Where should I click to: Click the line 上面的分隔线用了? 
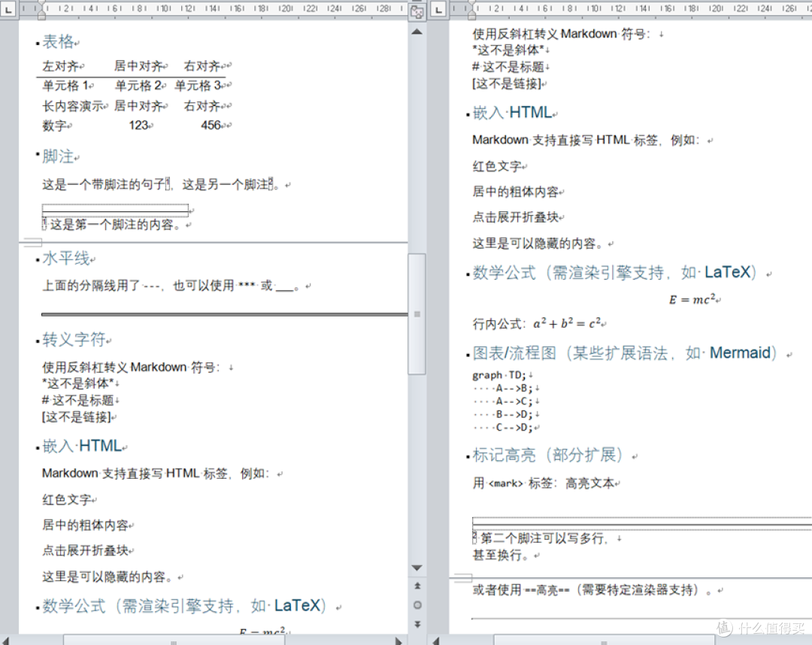pos(171,286)
